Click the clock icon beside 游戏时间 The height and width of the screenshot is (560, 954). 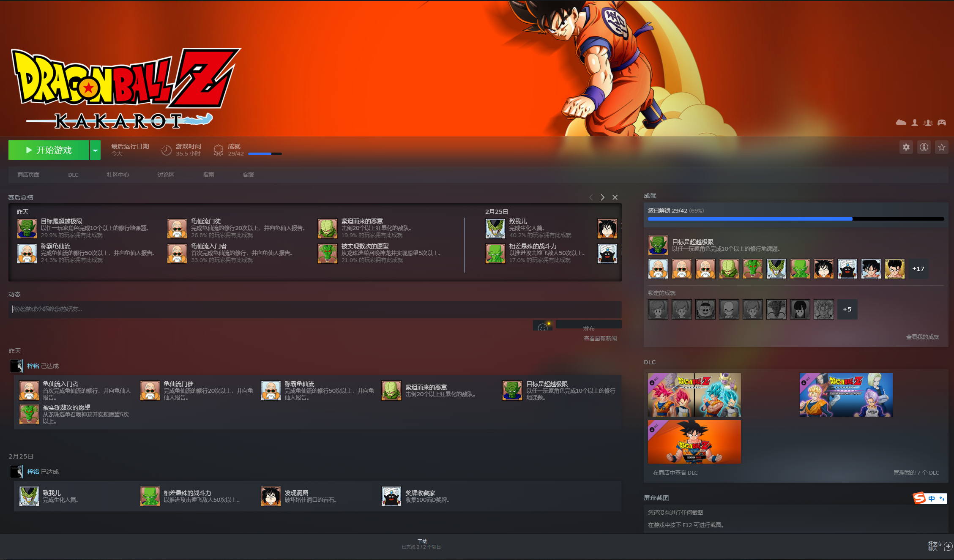(166, 150)
